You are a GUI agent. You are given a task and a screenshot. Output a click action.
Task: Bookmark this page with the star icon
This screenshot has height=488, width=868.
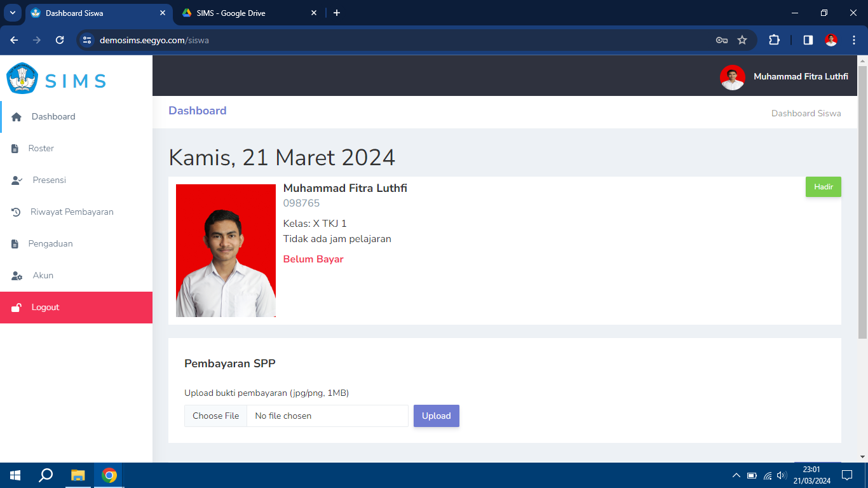pos(742,40)
